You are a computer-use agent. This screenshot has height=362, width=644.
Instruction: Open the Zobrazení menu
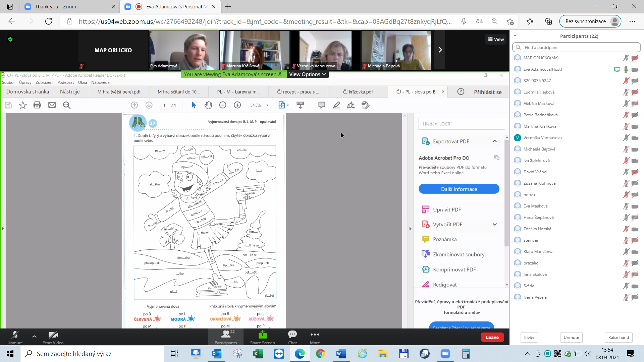pos(44,82)
